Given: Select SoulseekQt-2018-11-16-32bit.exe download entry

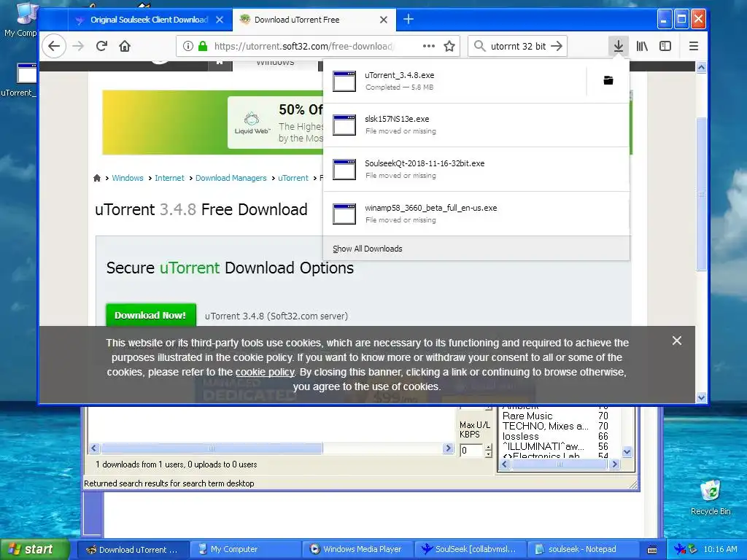Looking at the screenshot, I should click(476, 169).
